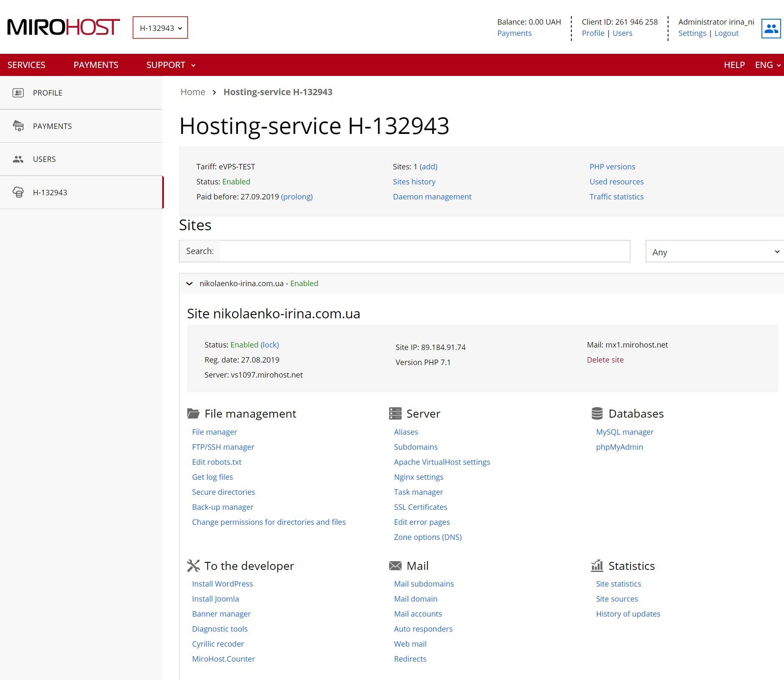Screen dimensions: 784x680
Task: Open the Settings link
Action: point(692,33)
